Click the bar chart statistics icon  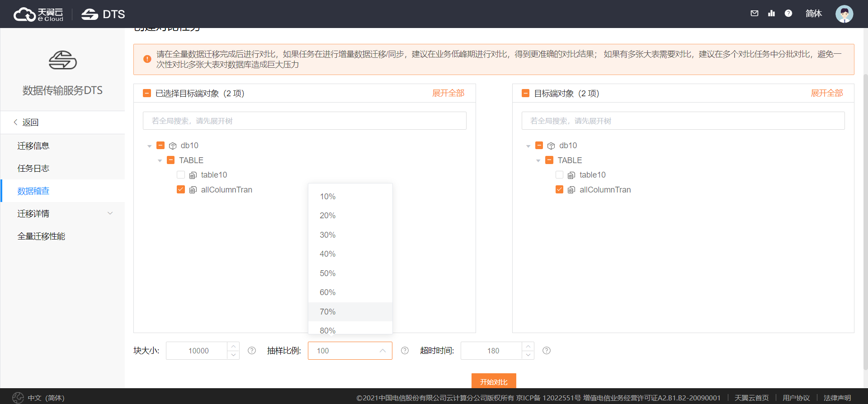pos(771,14)
